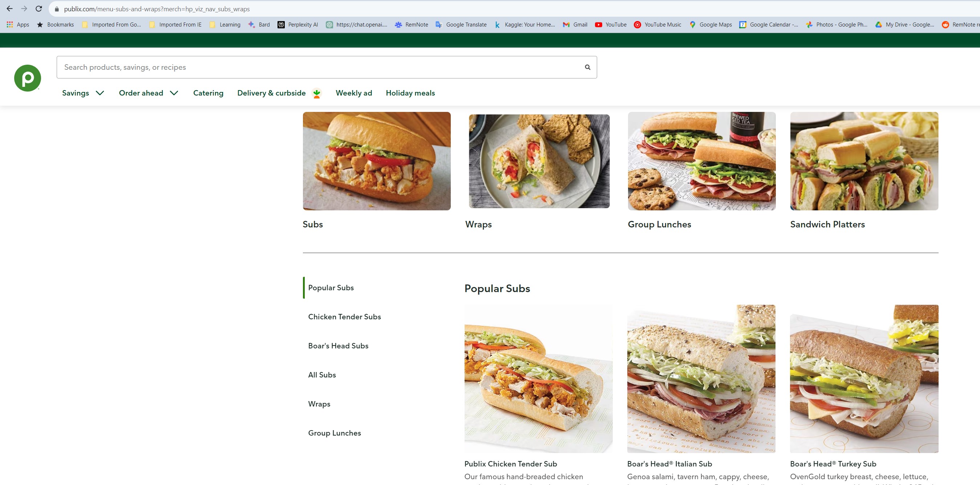Open the Perplexity AI bookmark
The width and height of the screenshot is (980, 485).
pos(297,24)
